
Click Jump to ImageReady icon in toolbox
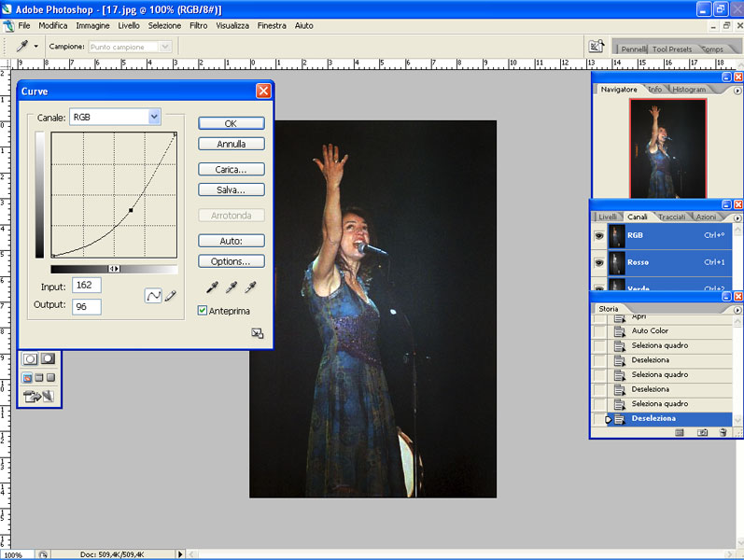(37, 397)
